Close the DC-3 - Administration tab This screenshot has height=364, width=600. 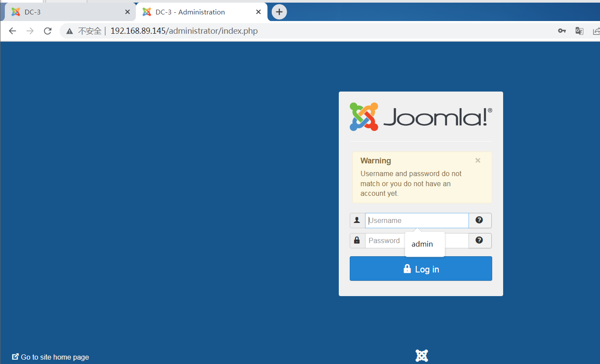coord(259,12)
